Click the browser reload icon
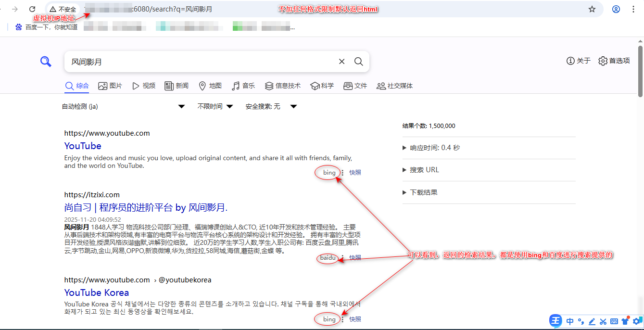Image resolution: width=644 pixels, height=330 pixels. coord(32,9)
